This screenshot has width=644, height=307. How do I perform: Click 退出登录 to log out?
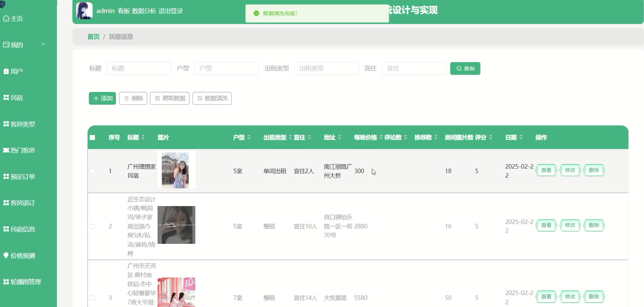pyautogui.click(x=171, y=11)
